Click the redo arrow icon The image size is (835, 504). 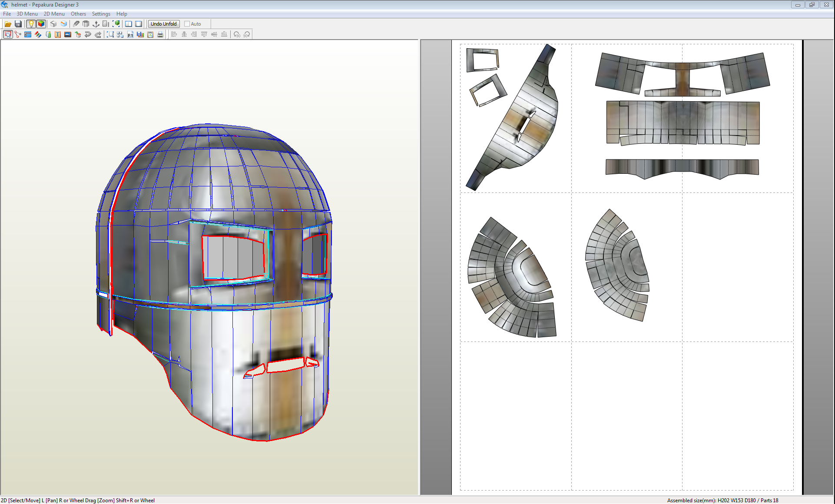[x=98, y=34]
